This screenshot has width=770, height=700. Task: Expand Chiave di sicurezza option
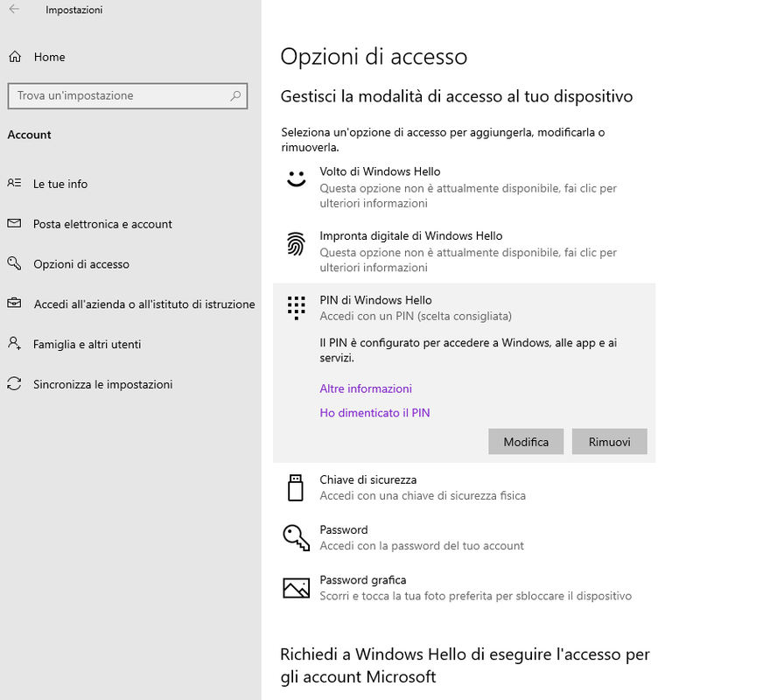464,487
